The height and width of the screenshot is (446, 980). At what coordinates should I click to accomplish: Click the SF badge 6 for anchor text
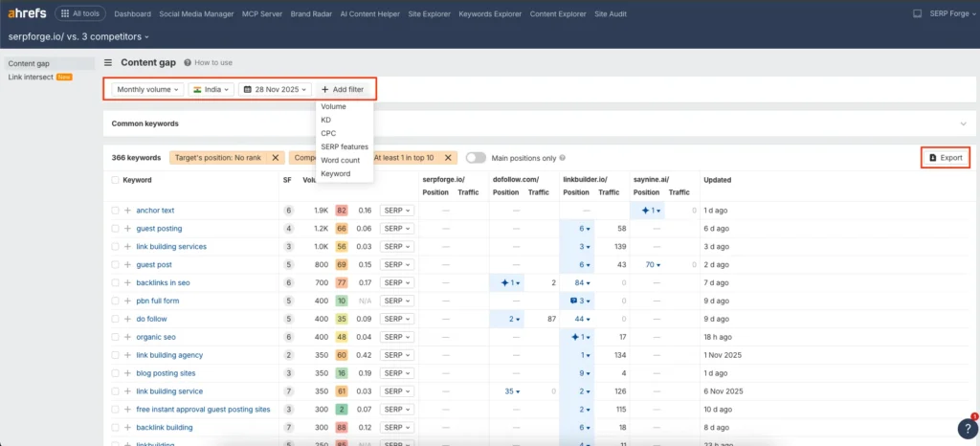[289, 211]
